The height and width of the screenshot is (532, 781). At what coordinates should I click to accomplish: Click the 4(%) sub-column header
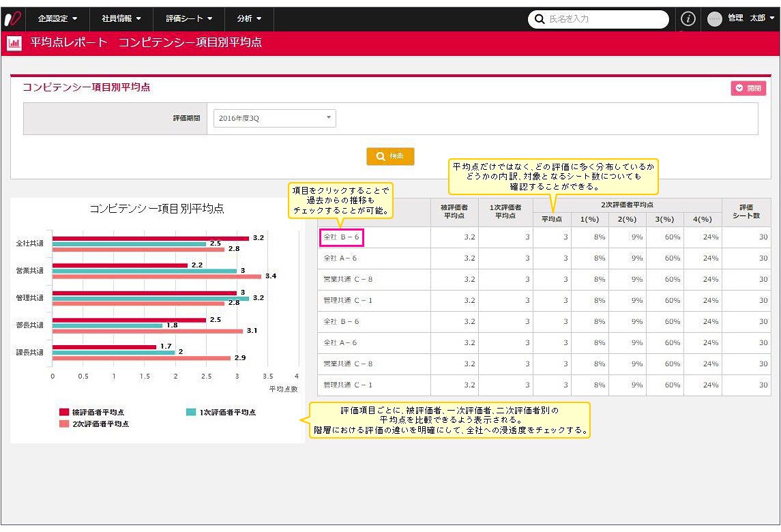703,219
